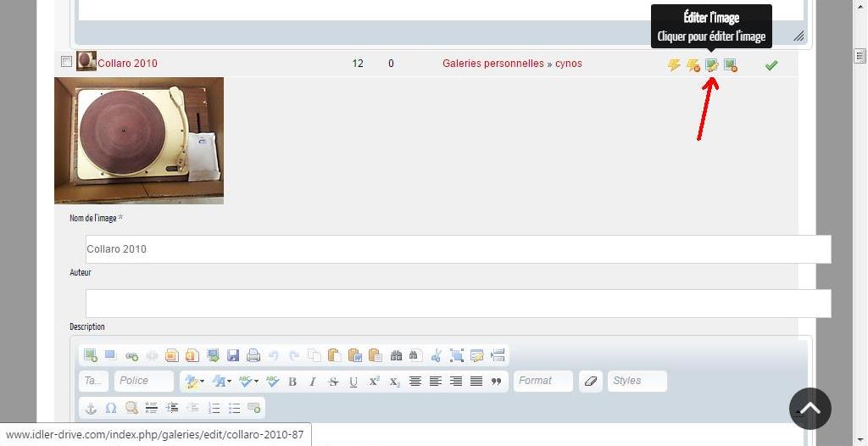Insert an anchor with the anchor icon
This screenshot has height=446, width=868.
pyautogui.click(x=91, y=408)
